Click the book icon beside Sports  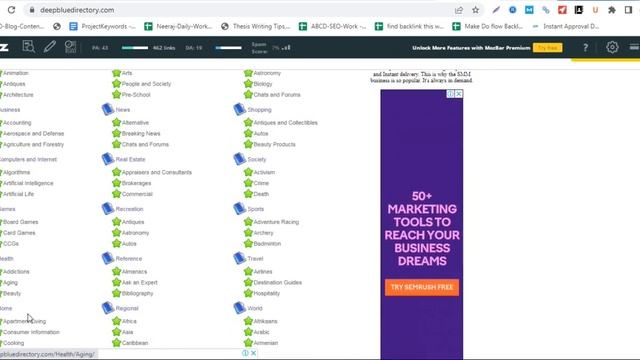[240, 208]
